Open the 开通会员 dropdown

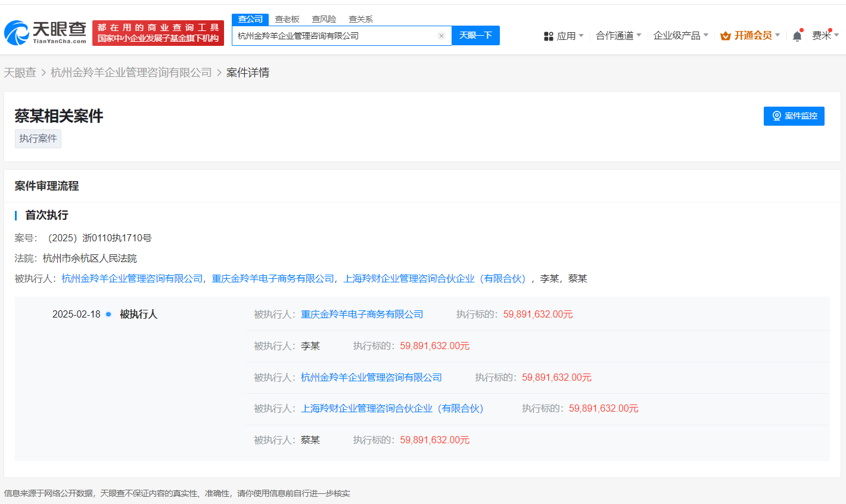(757, 36)
